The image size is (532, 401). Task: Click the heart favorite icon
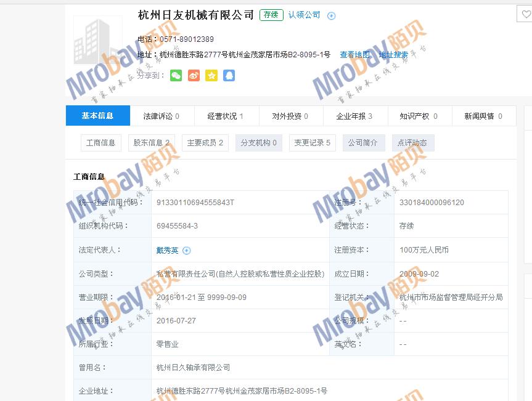click(526, 15)
